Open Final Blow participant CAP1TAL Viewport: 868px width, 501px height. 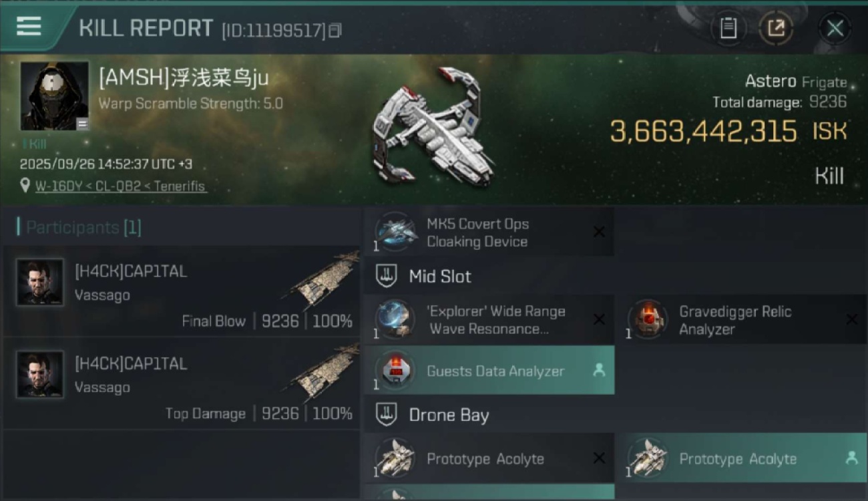point(181,291)
